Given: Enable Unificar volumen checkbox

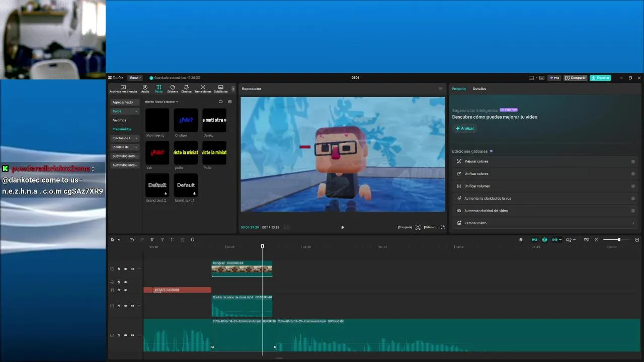Looking at the screenshot, I should 633,186.
